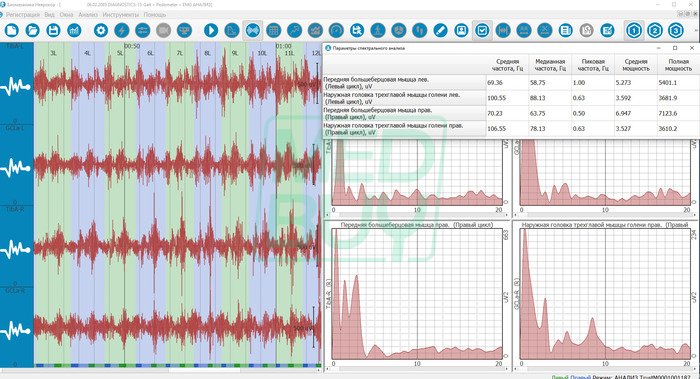
Task: Toggle the hexagon number 1 button
Action: tap(633, 30)
